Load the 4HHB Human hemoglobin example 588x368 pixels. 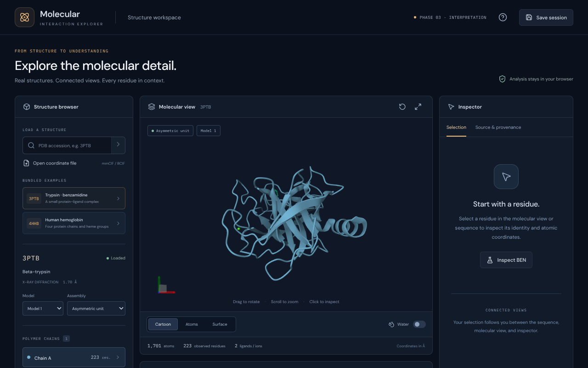point(74,223)
